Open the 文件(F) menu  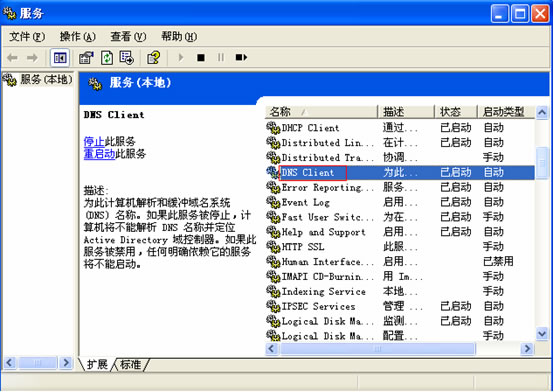click(27, 36)
